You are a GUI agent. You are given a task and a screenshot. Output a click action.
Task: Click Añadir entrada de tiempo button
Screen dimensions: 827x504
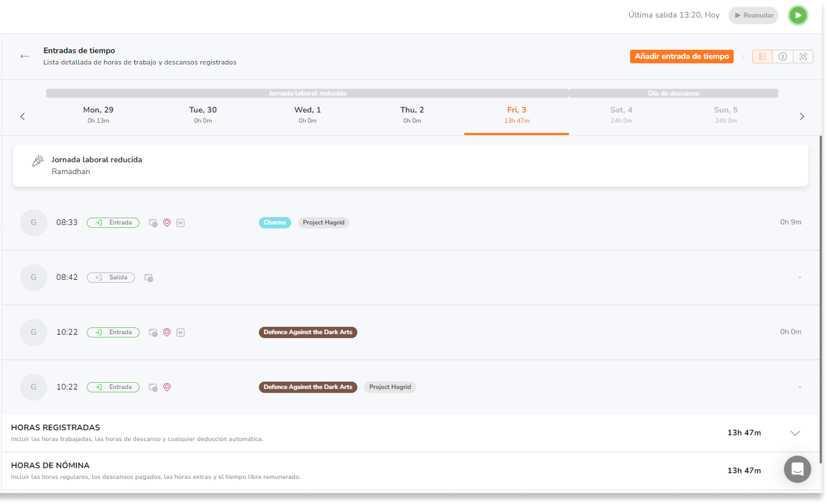point(682,57)
